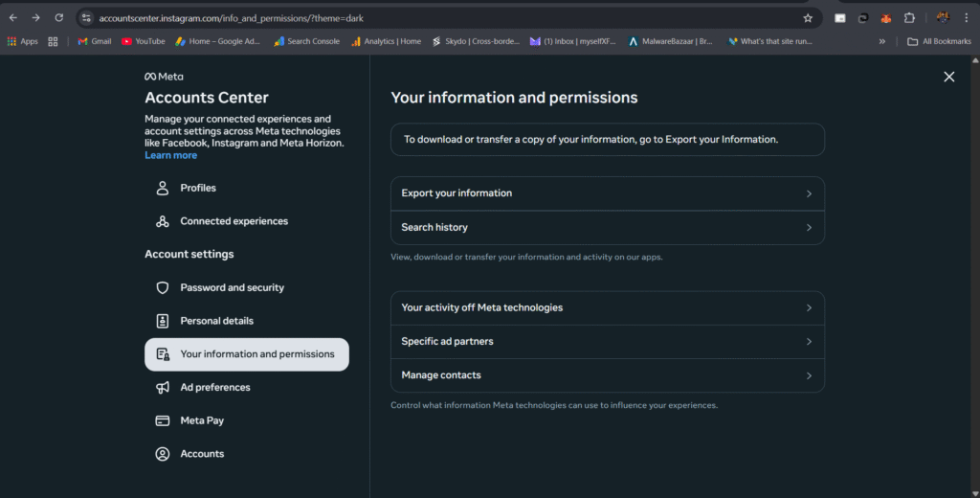Click the Your information and permissions icon
980x498 pixels.
tap(163, 354)
